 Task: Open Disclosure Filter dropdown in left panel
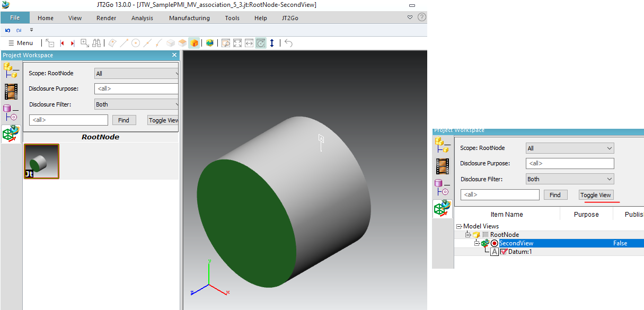click(x=137, y=104)
